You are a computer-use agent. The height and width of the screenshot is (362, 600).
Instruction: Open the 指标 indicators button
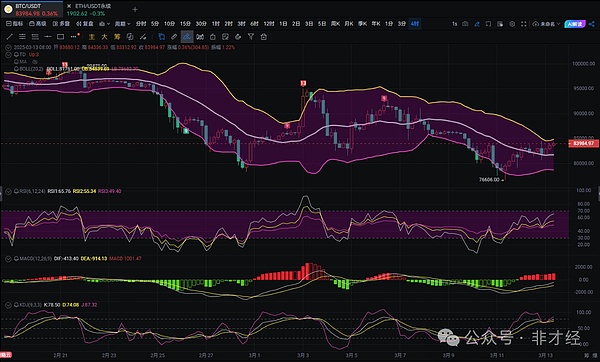click(x=15, y=24)
